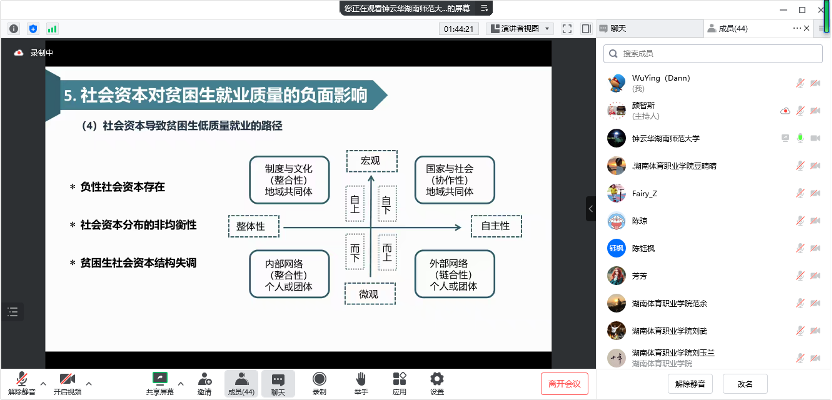
Task: Raise hand with the 举手 icon
Action: pyautogui.click(x=361, y=382)
